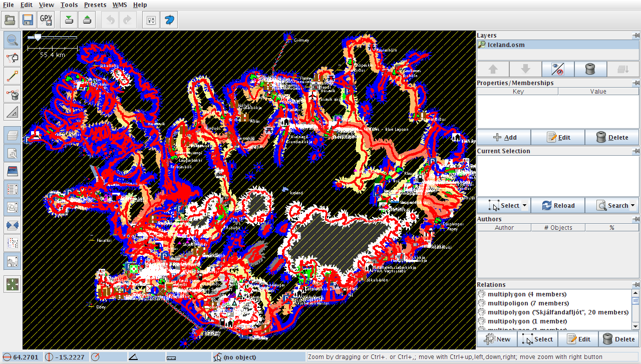
Task: Activate the Zoom magnifier tool
Action: 13,40
